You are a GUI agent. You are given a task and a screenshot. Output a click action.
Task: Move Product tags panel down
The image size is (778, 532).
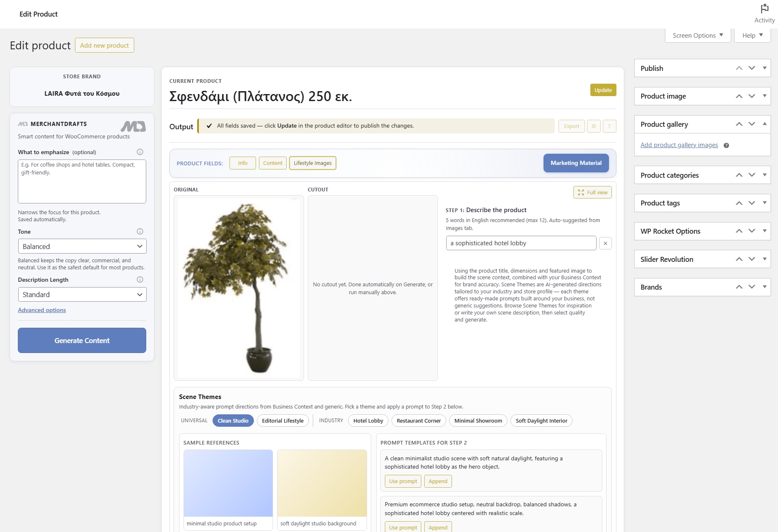pyautogui.click(x=752, y=203)
